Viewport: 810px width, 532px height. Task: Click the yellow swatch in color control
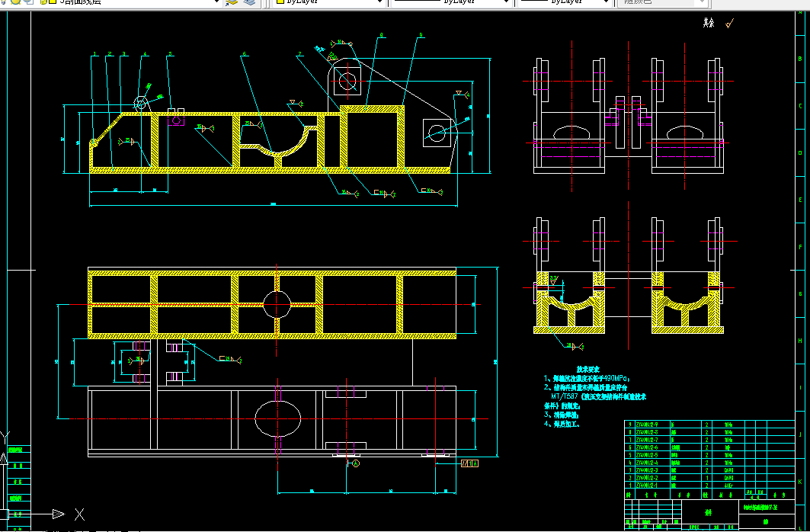click(280, 2)
